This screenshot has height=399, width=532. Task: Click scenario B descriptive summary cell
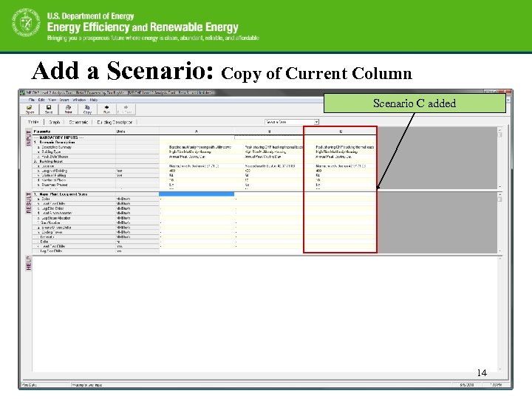point(270,147)
